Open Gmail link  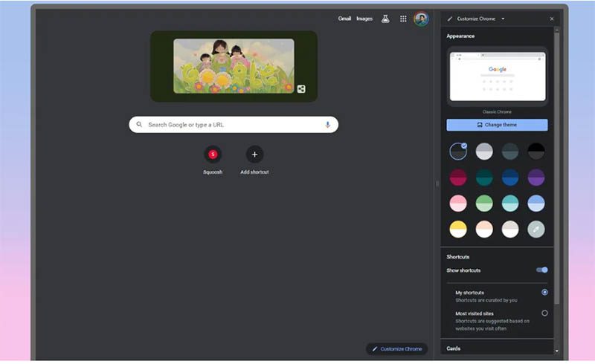[x=344, y=19]
